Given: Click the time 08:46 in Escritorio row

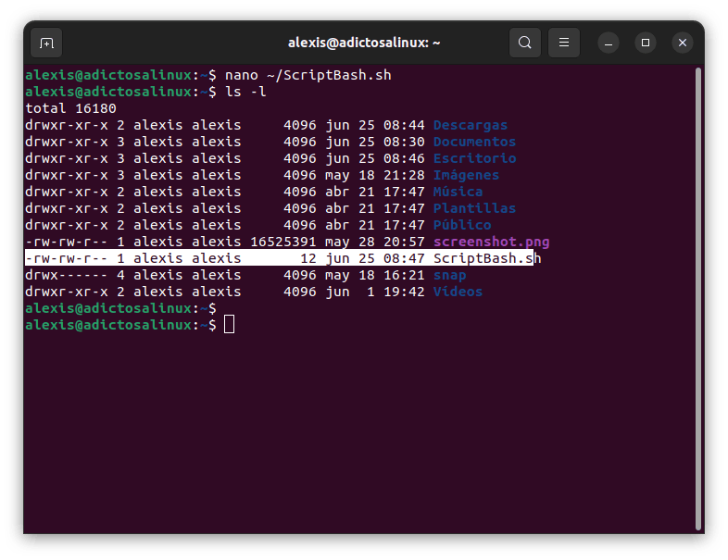Looking at the screenshot, I should (404, 158).
